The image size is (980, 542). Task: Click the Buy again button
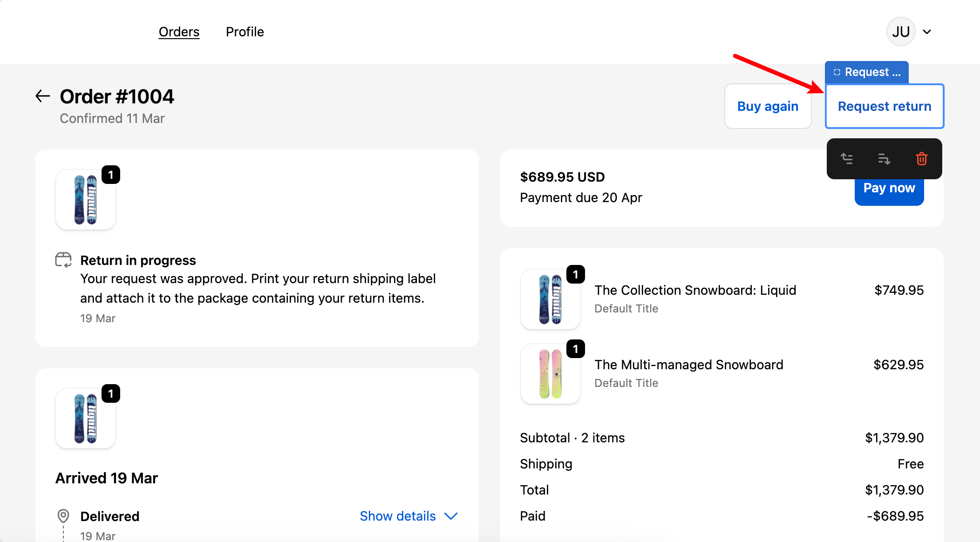(x=768, y=106)
